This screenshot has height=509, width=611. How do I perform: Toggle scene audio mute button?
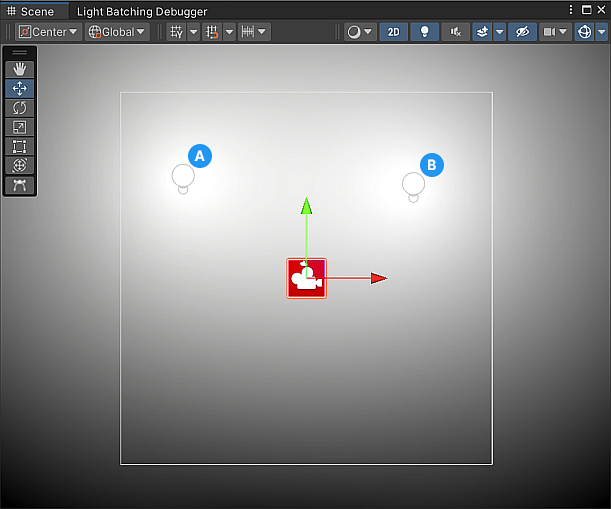pyautogui.click(x=456, y=32)
